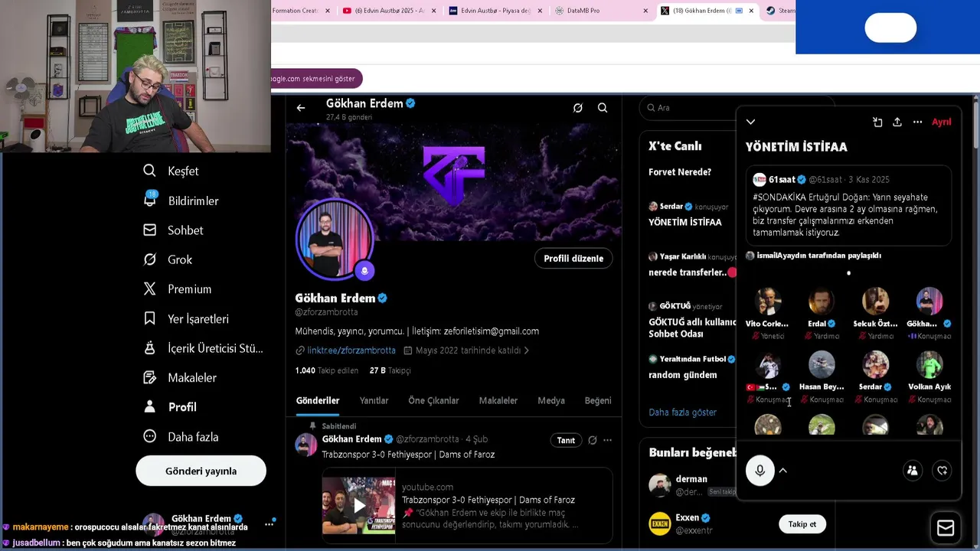Viewport: 980px width, 551px height.
Task: Open Grok icon in sidebar
Action: (x=150, y=259)
